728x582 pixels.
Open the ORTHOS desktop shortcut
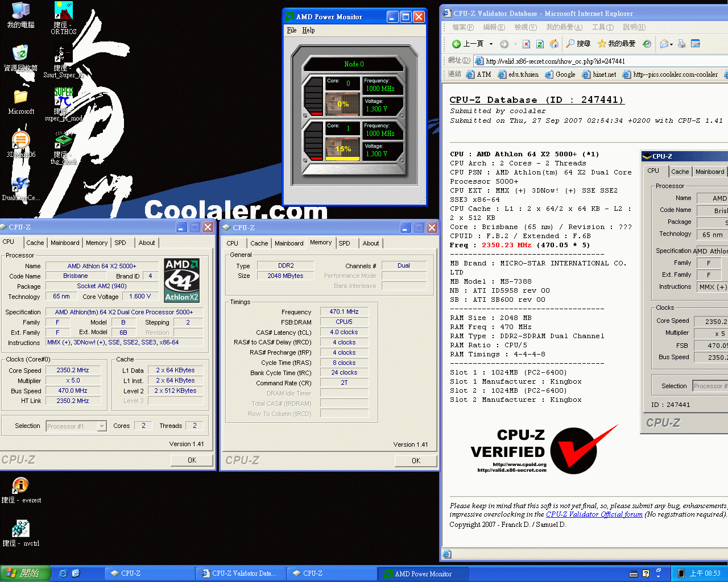[64, 18]
